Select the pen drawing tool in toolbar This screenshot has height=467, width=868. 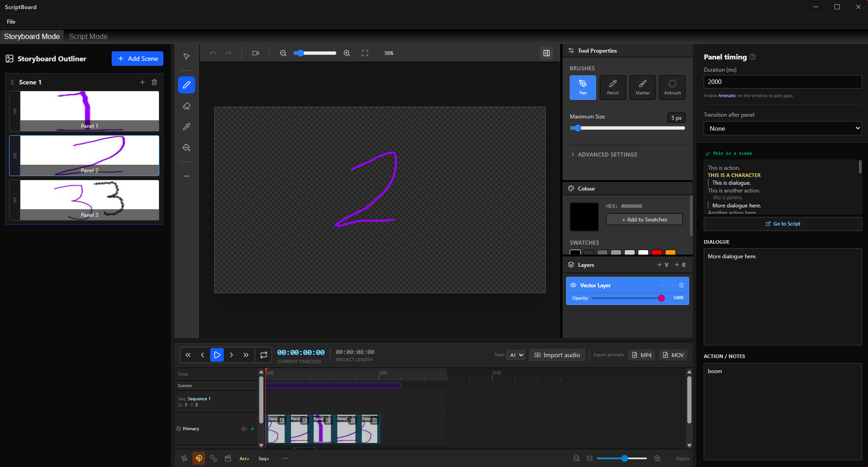[x=187, y=85]
